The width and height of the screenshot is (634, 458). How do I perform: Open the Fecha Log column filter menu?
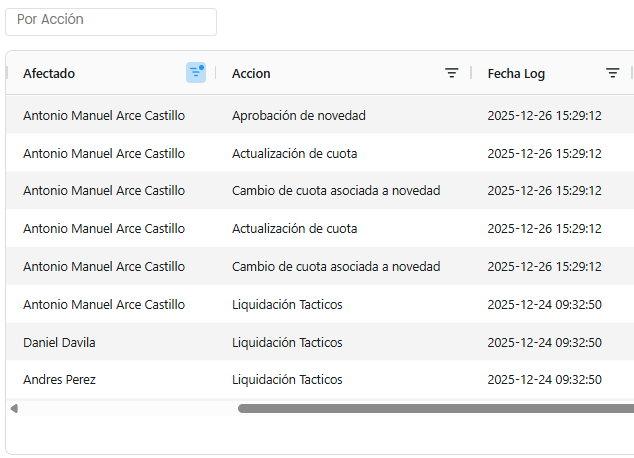tap(613, 73)
